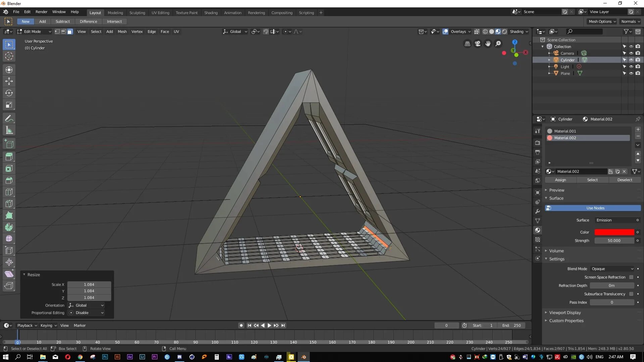644x362 pixels.
Task: Adjust the Strength 50.000 value field
Action: pyautogui.click(x=614, y=241)
